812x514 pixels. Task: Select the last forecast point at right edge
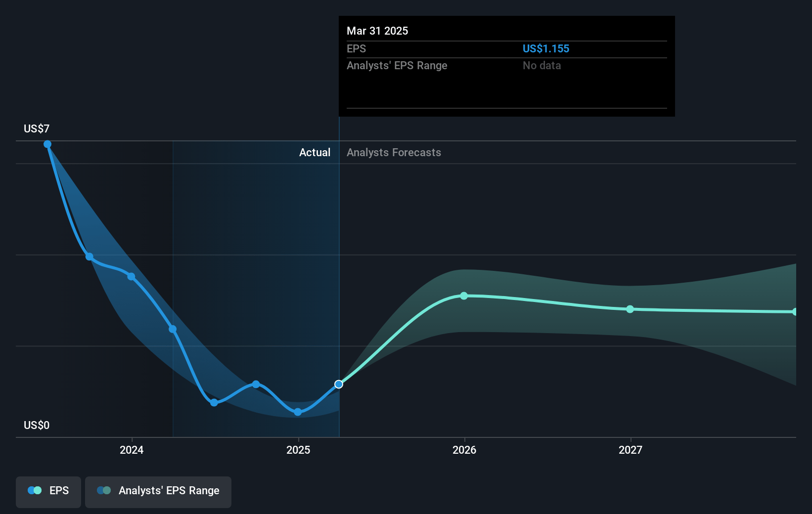pyautogui.click(x=795, y=312)
